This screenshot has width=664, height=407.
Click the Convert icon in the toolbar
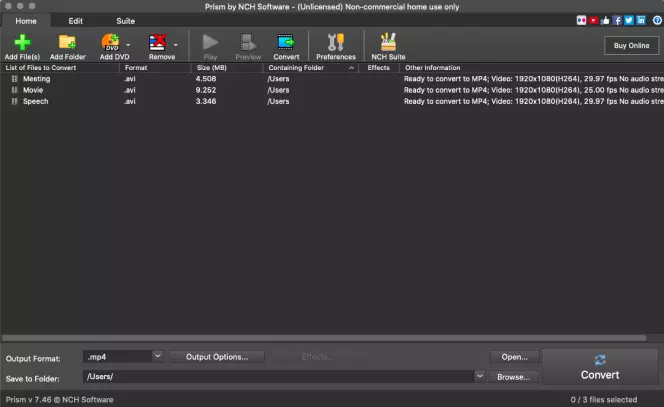click(286, 42)
